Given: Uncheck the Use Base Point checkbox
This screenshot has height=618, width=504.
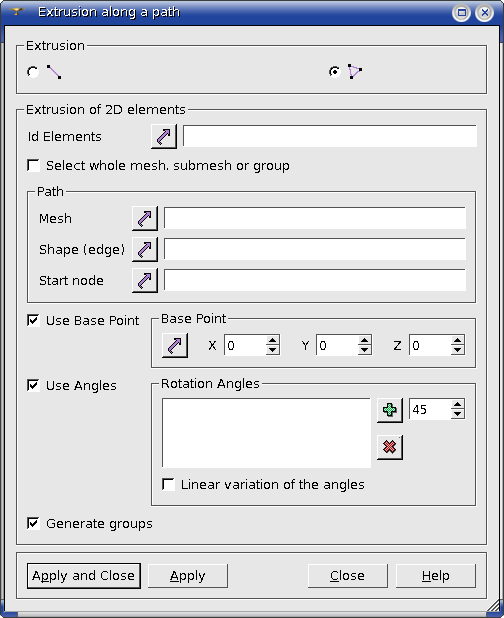Looking at the screenshot, I should coord(33,320).
